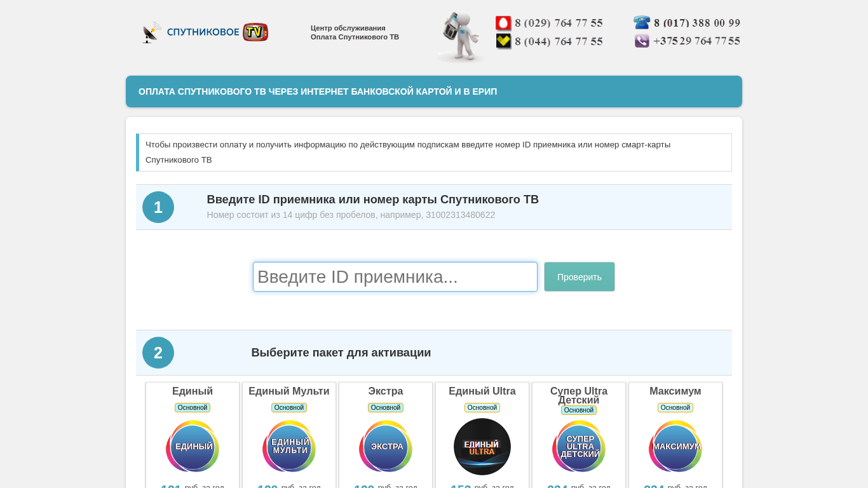Focus the receiver ID input field
Image resolution: width=868 pixels, height=488 pixels.
(x=395, y=277)
